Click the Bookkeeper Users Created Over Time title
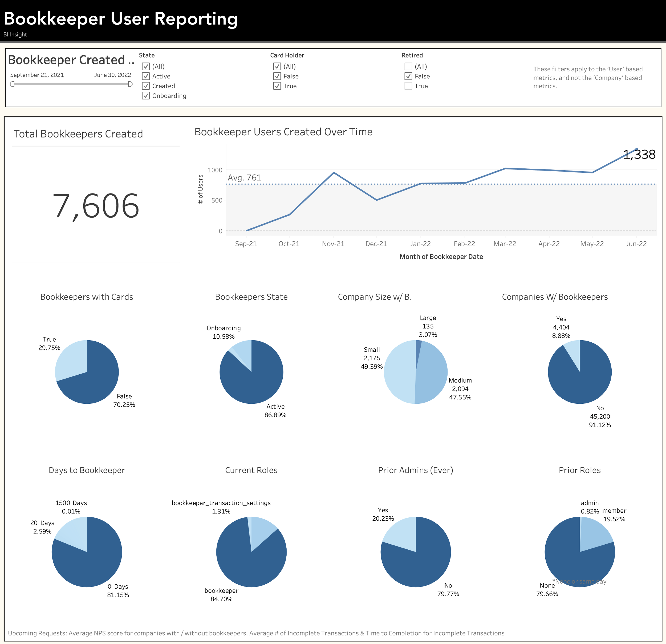This screenshot has height=644, width=666. [x=283, y=132]
